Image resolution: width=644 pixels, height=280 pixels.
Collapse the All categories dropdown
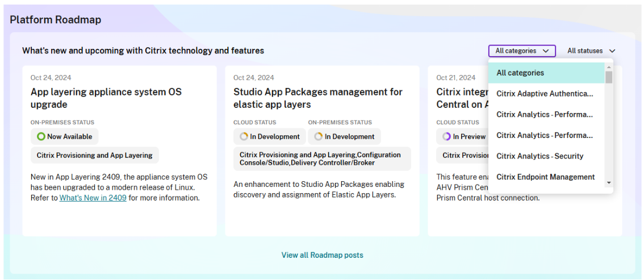(521, 51)
